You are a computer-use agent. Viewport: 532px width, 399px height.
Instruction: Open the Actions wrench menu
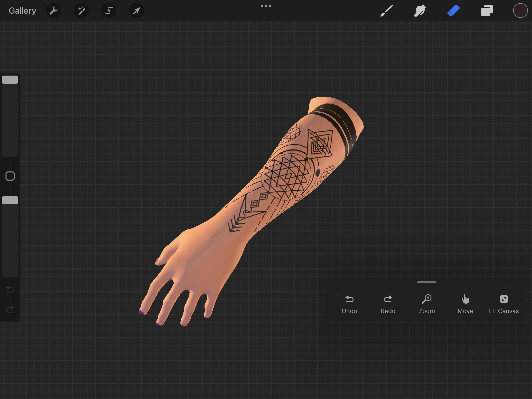pos(53,11)
